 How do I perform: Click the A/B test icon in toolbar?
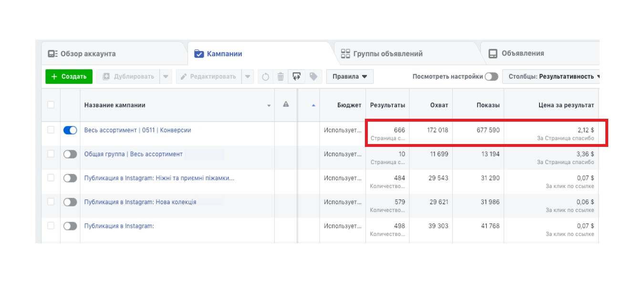pos(297,76)
